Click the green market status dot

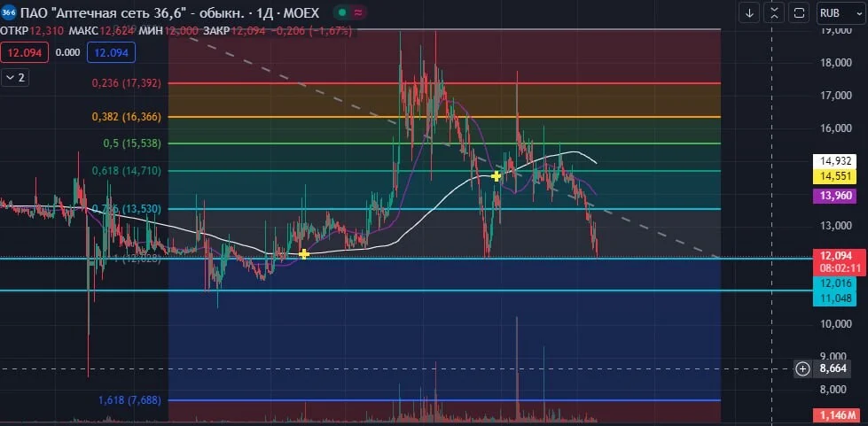tap(342, 12)
